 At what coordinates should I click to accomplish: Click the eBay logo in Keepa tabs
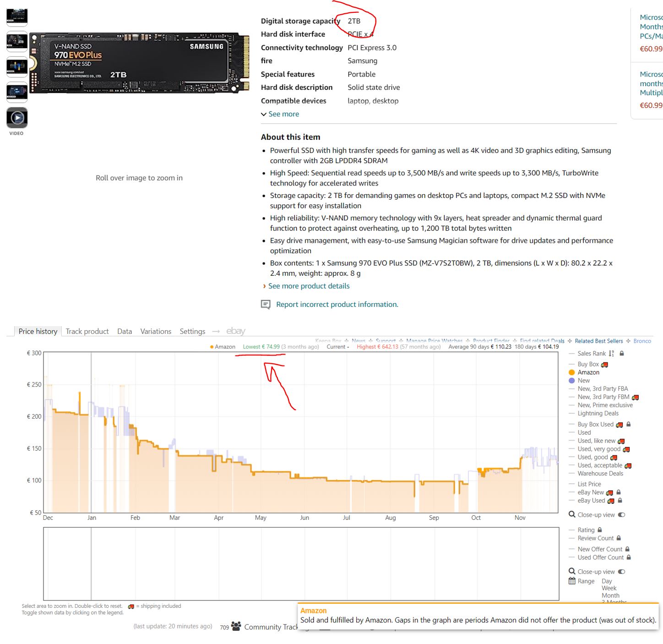coord(236,331)
